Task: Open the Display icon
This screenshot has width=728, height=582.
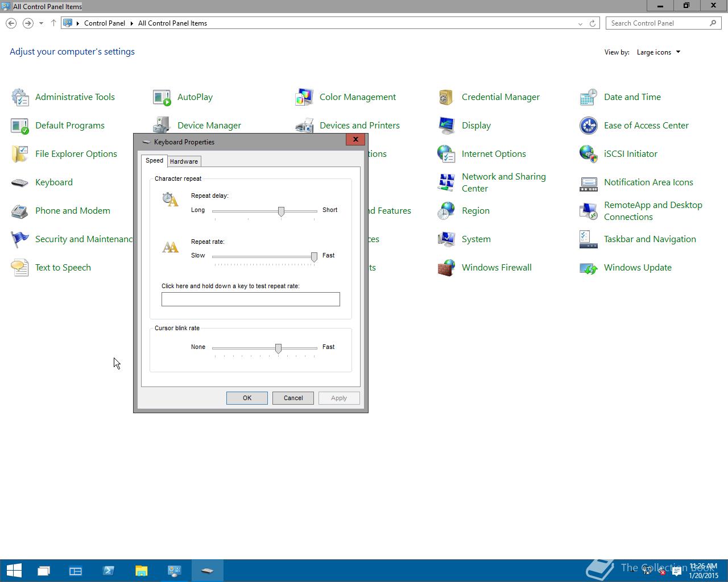Action: click(446, 126)
